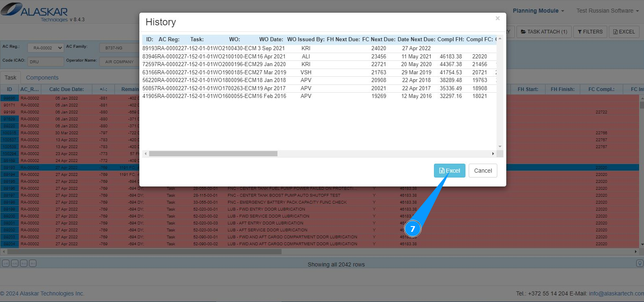Switch to the Task tab
644x302 pixels.
(11, 78)
